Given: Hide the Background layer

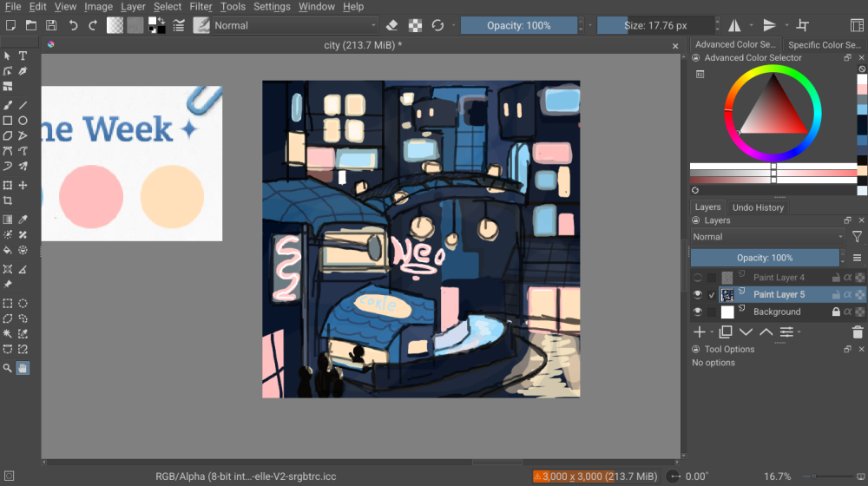Looking at the screenshot, I should coord(698,312).
